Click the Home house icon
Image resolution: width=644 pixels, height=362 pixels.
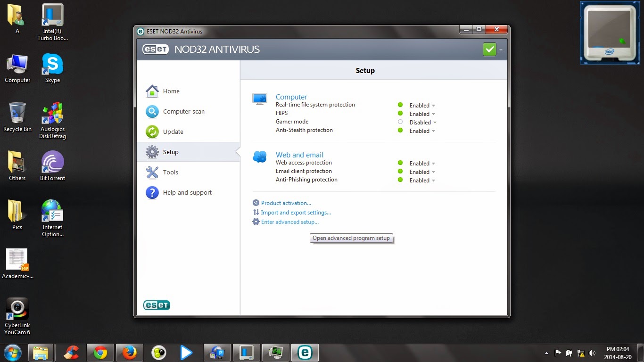pyautogui.click(x=152, y=91)
